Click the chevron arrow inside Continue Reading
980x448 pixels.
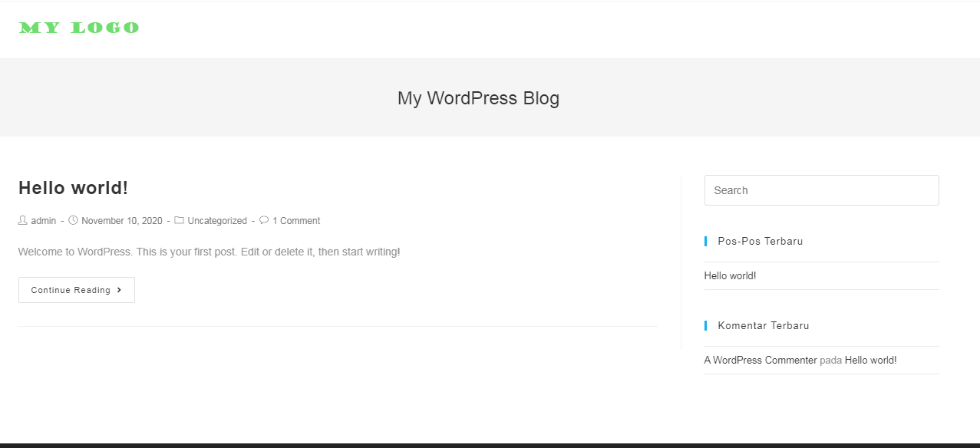(x=119, y=290)
